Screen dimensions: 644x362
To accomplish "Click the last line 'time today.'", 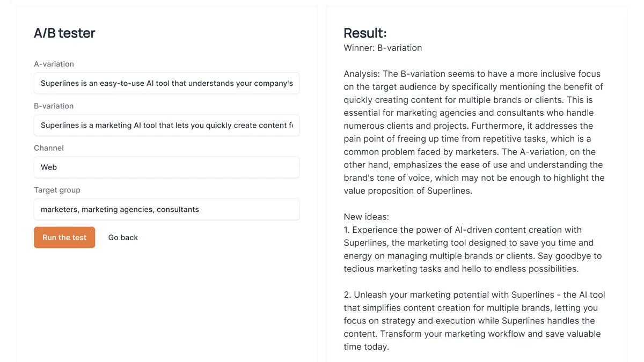I will tap(366, 347).
